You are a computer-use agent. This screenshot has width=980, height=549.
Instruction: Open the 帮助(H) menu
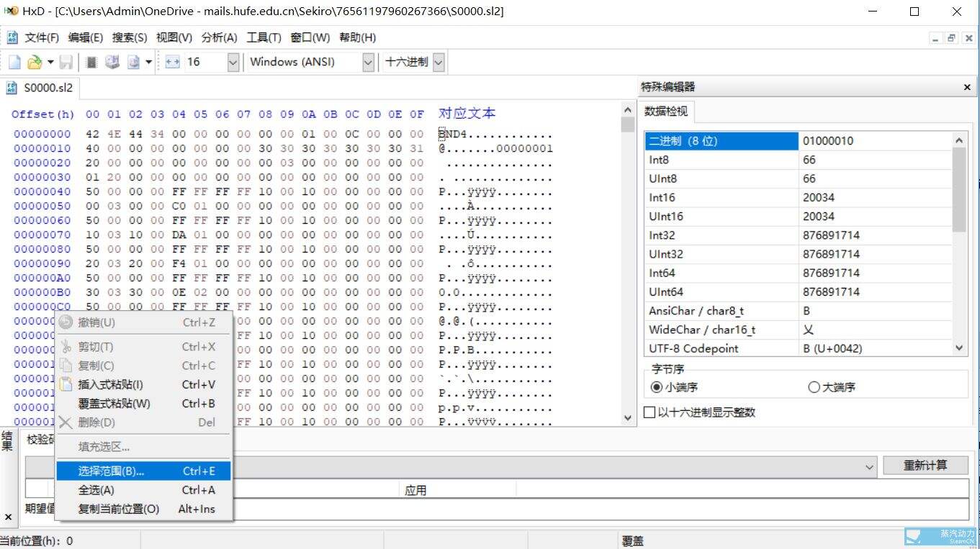point(357,37)
